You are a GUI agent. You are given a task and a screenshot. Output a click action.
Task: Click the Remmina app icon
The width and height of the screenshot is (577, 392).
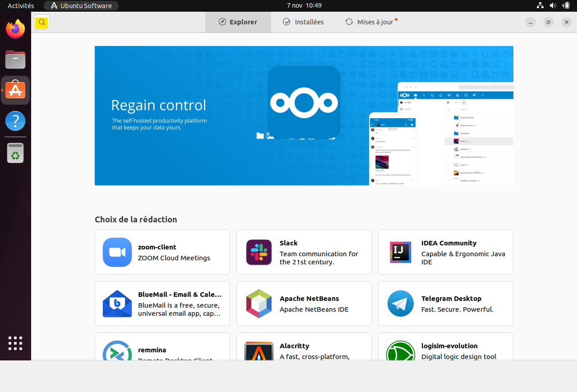tap(117, 350)
